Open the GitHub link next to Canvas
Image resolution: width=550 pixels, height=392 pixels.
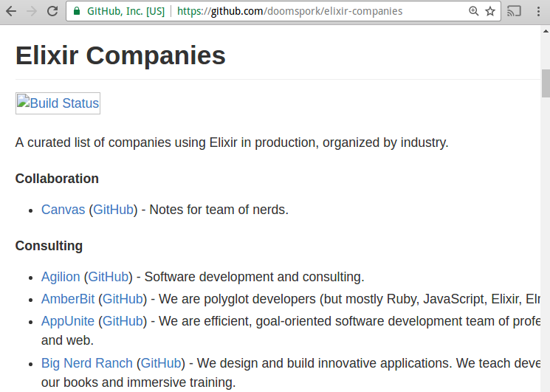(113, 210)
